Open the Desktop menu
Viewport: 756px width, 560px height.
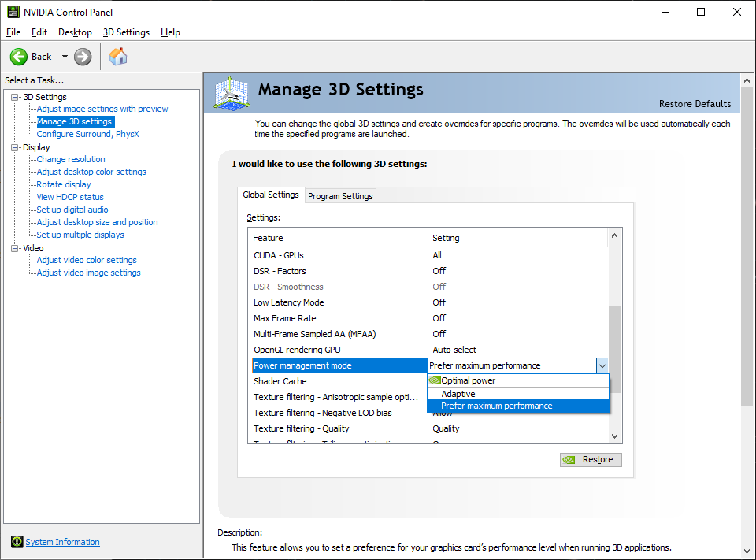(x=75, y=32)
